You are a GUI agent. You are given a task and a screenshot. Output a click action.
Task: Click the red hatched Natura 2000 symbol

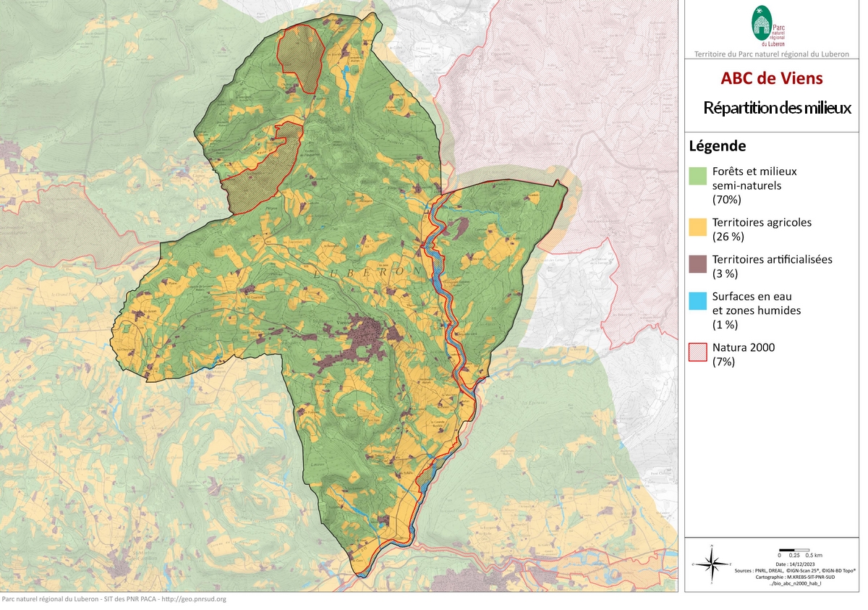pyautogui.click(x=697, y=352)
